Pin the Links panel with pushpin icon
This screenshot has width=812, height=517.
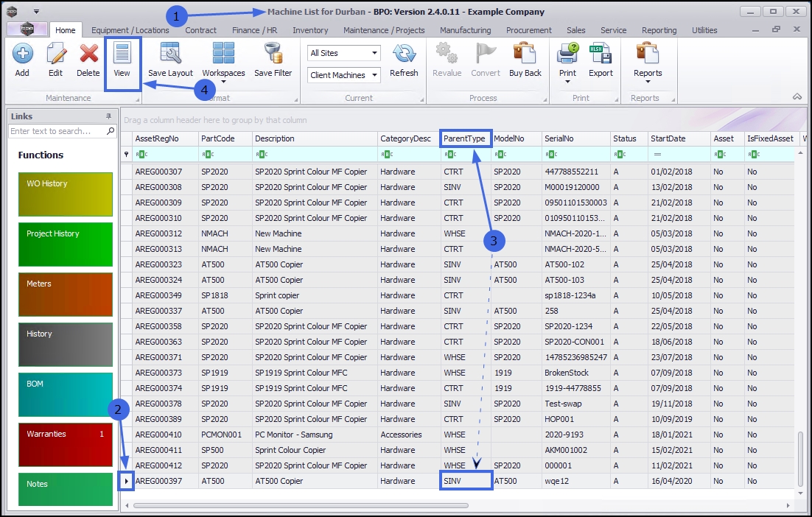click(109, 116)
